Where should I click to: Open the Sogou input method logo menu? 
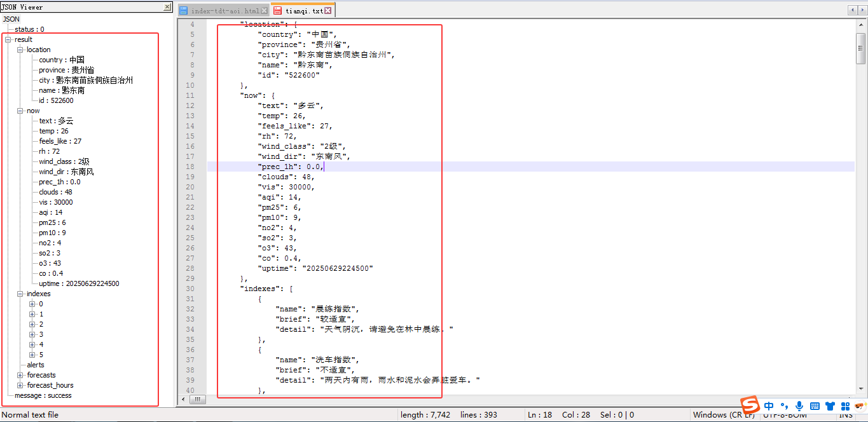751,405
